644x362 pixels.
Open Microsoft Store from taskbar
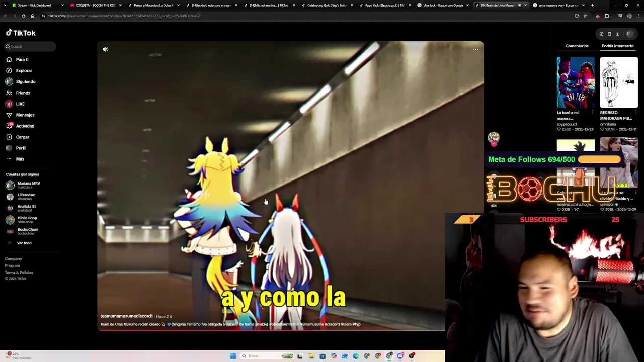(x=323, y=356)
